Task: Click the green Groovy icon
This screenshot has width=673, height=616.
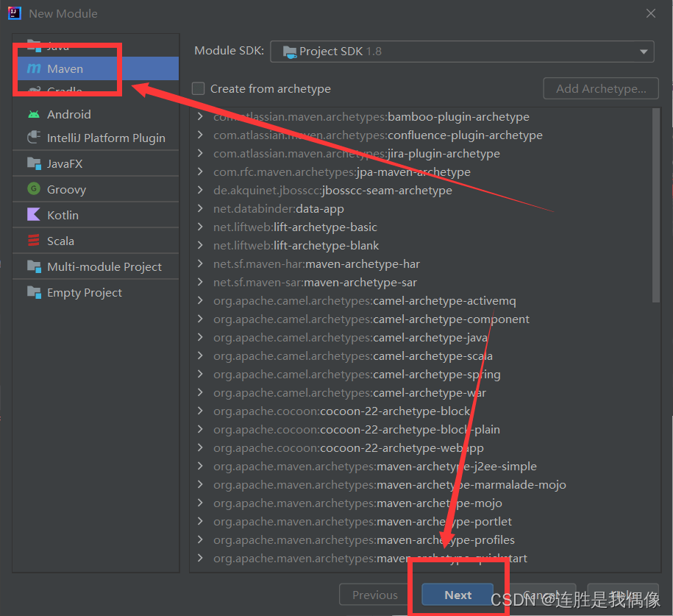Action: (x=34, y=188)
